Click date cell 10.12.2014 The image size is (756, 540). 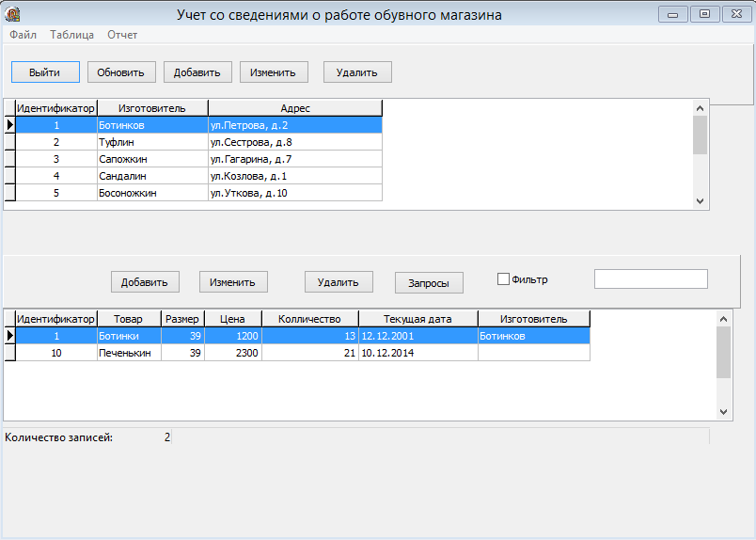click(418, 353)
